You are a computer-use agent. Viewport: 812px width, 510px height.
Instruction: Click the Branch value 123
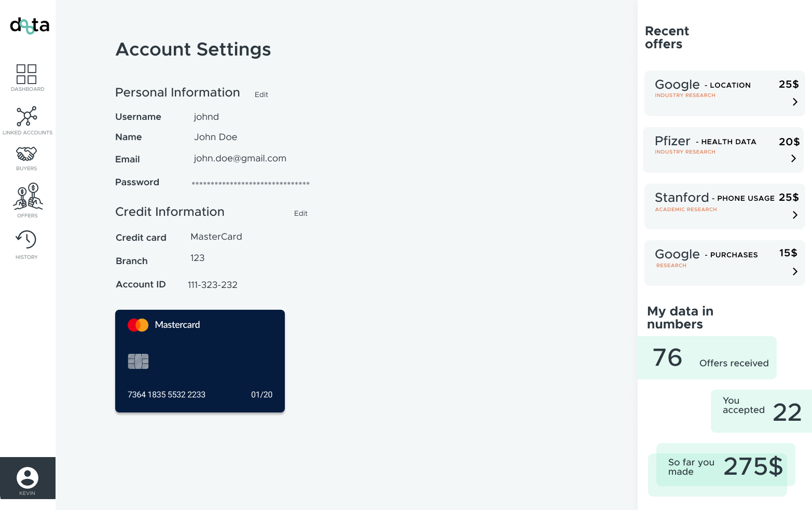[197, 258]
